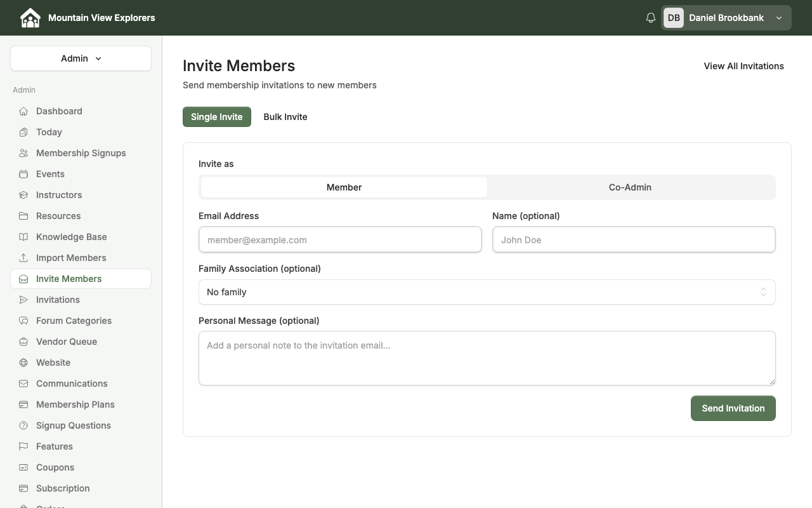Open the Events sidebar item
The width and height of the screenshot is (812, 508).
coord(81,174)
